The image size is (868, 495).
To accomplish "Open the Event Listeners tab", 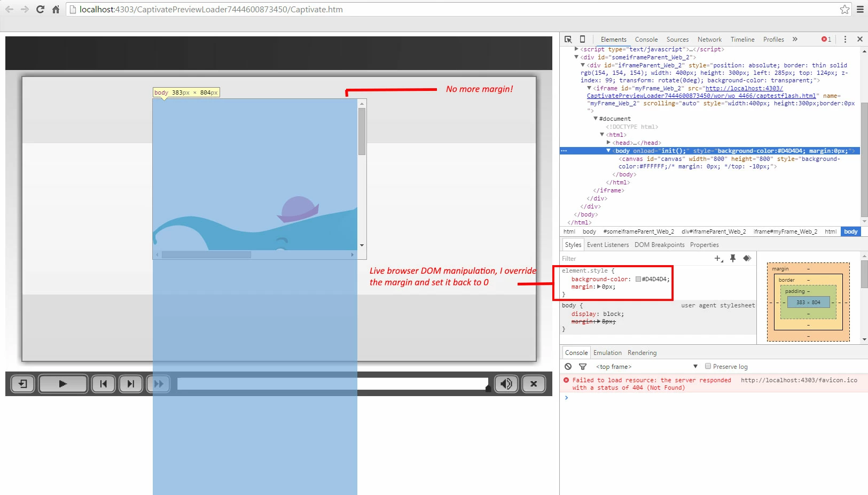I will pos(608,245).
